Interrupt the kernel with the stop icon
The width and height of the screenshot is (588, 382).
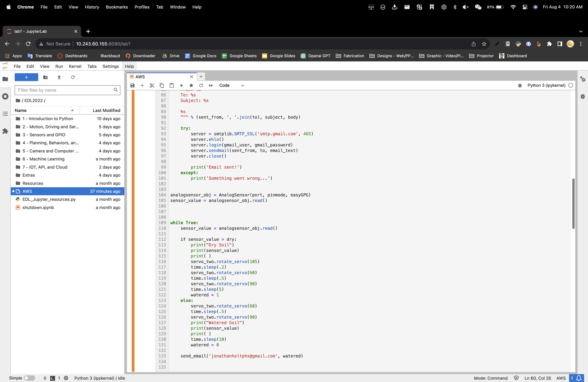(191, 85)
